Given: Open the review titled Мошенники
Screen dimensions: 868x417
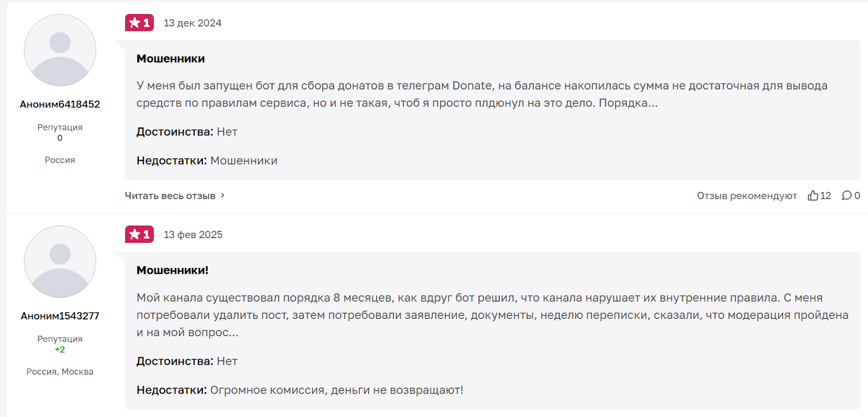Looking at the screenshot, I should tap(170, 59).
